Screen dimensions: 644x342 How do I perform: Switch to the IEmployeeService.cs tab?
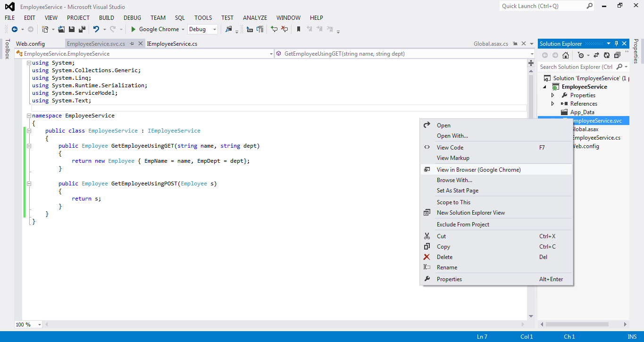tap(172, 44)
